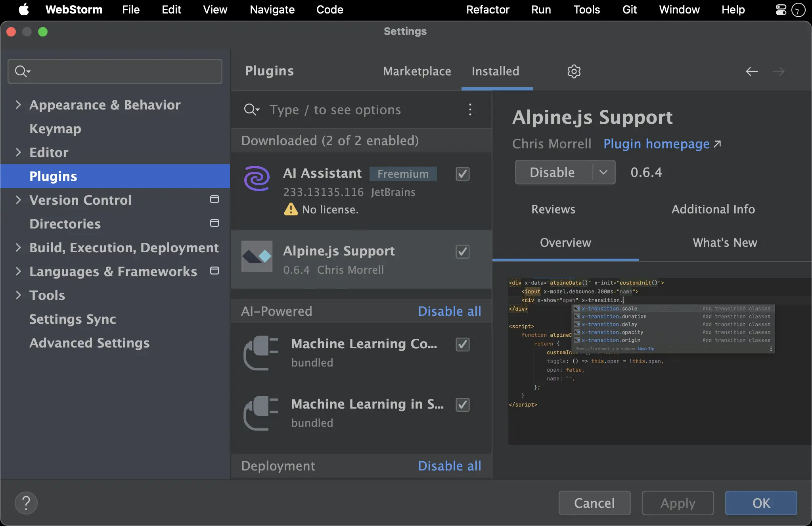This screenshot has width=812, height=526.
Task: Open macOS Control Center icon
Action: [781, 10]
